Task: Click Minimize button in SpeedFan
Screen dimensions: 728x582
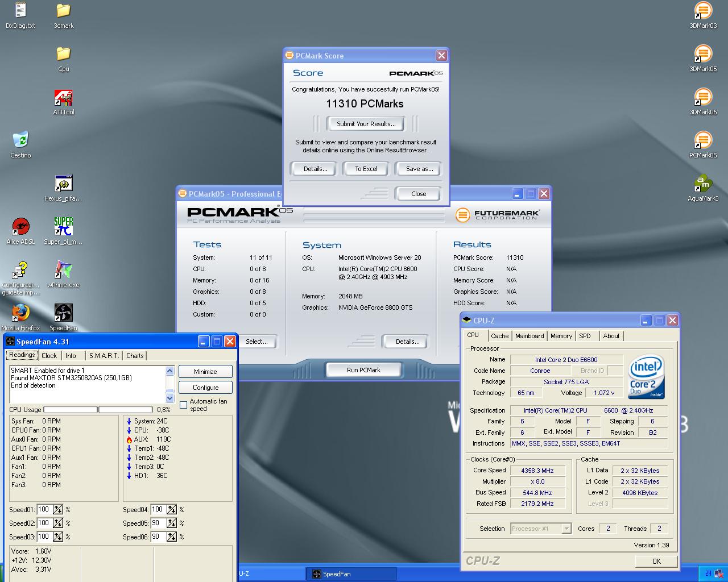Action: click(205, 372)
